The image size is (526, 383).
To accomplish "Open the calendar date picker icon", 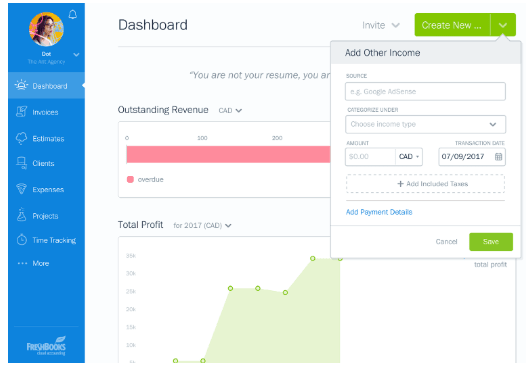I will 498,157.
